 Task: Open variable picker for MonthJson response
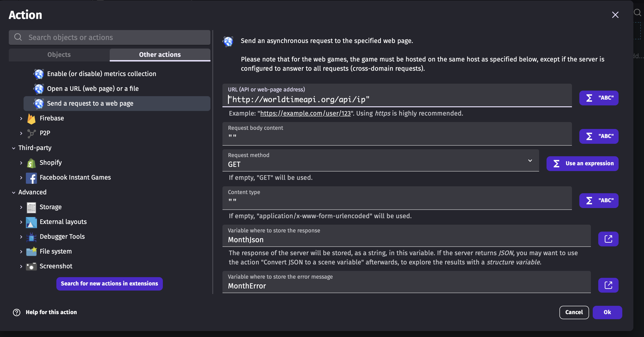coord(608,239)
